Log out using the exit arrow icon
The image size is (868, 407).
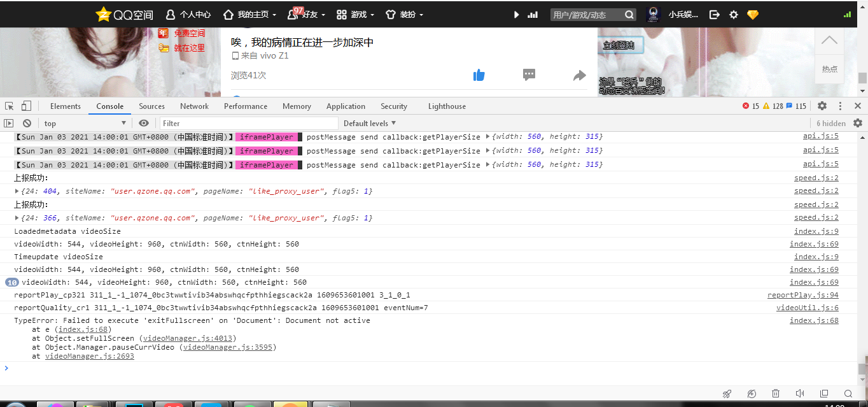tap(715, 15)
